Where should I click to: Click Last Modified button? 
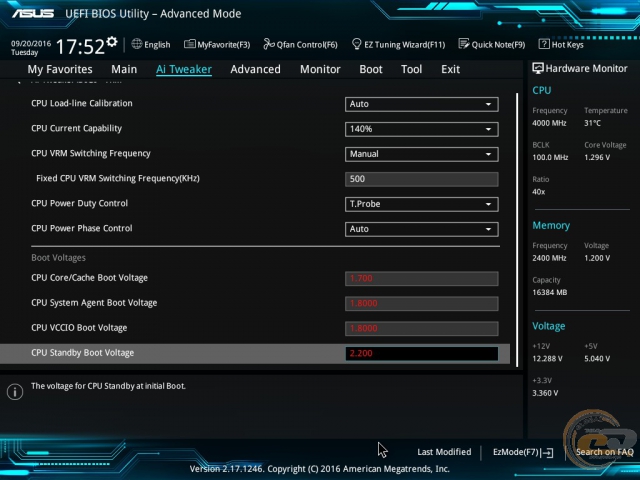pyautogui.click(x=444, y=452)
